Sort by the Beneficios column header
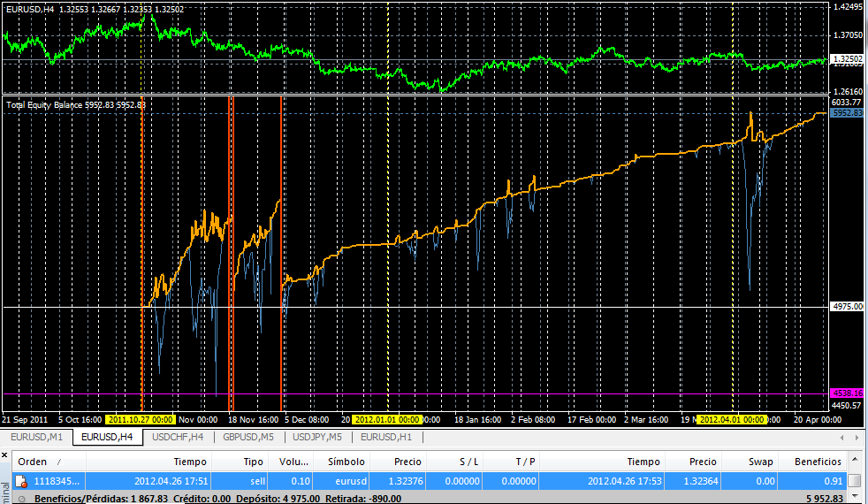Screen dimensions: 868x504 click(x=817, y=462)
